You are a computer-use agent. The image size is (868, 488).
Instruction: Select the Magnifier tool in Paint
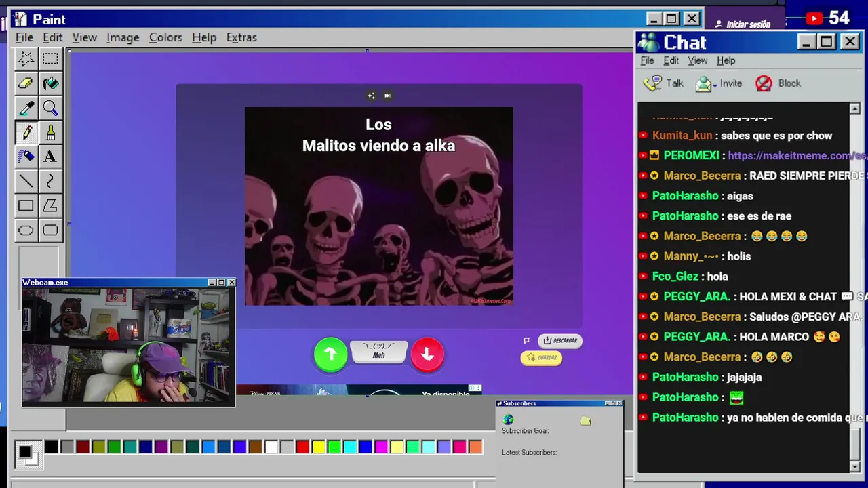(x=50, y=108)
